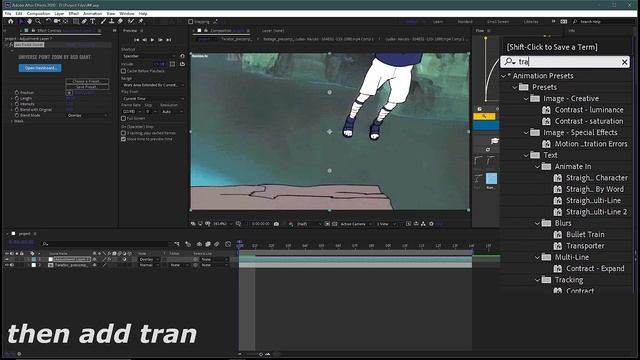The height and width of the screenshot is (360, 640).
Task: Enable Cache Before Playback checkbox
Action: click(123, 71)
